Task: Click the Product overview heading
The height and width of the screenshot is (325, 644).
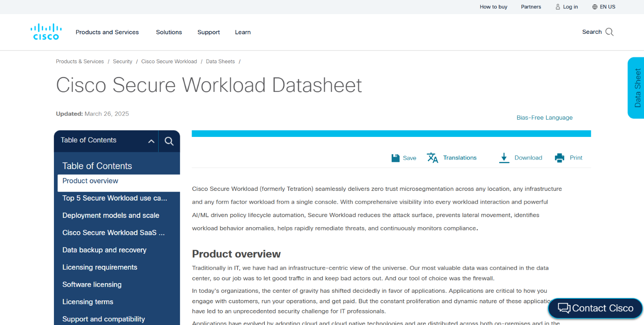Action: pyautogui.click(x=236, y=254)
